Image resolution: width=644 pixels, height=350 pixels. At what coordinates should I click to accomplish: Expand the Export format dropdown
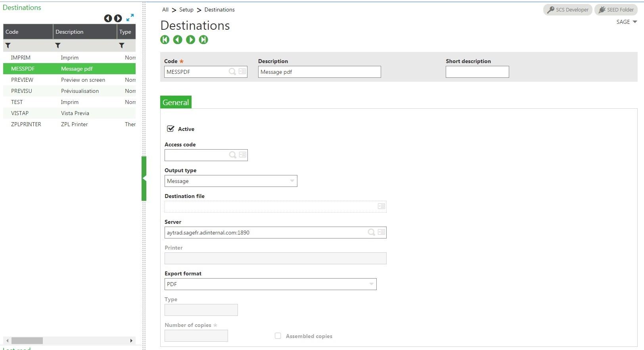pyautogui.click(x=371, y=284)
